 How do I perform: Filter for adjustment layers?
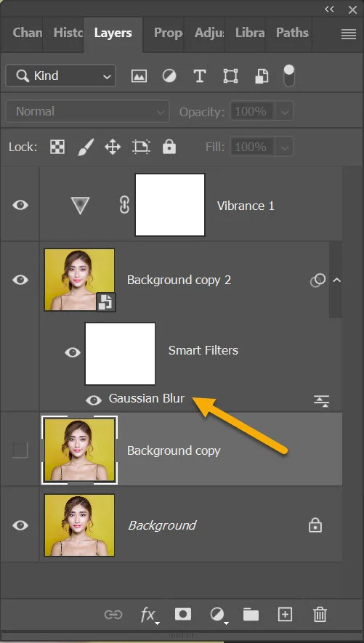169,76
